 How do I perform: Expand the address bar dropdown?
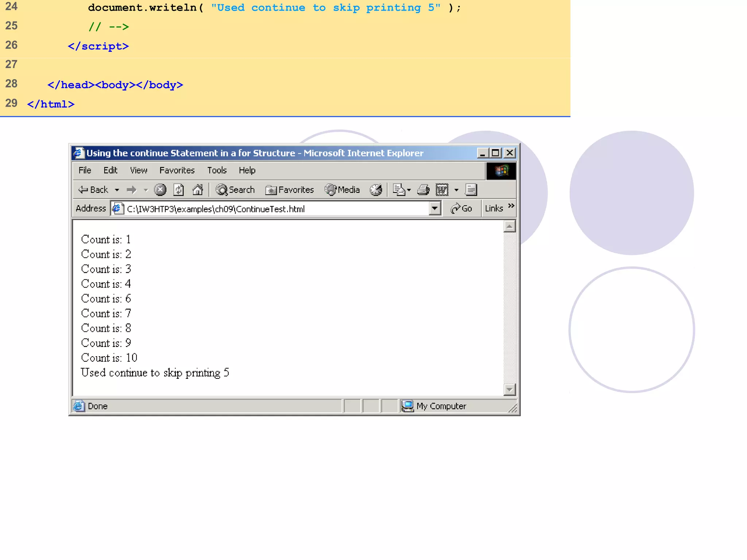pyautogui.click(x=435, y=209)
